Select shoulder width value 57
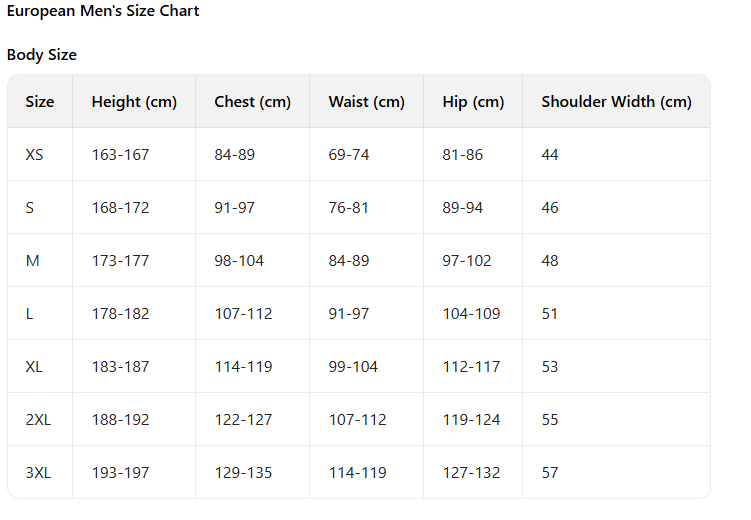Image resolution: width=751 pixels, height=520 pixels. 550,473
